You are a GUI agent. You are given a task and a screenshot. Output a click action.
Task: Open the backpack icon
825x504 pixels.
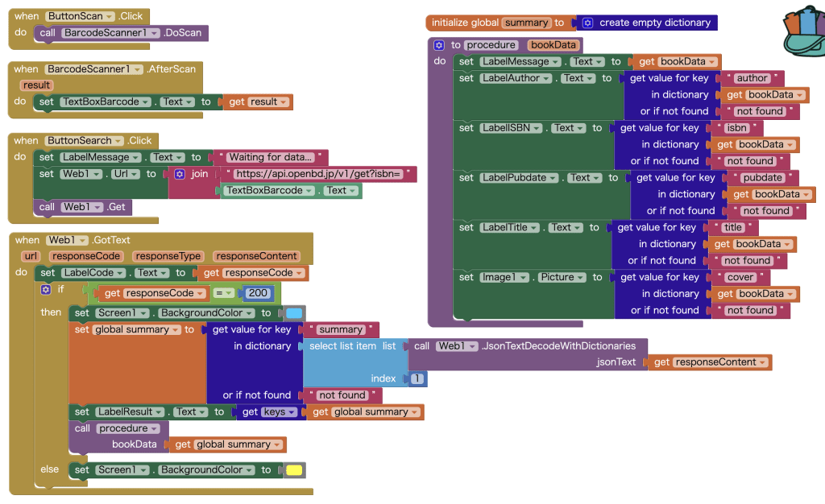click(x=803, y=32)
